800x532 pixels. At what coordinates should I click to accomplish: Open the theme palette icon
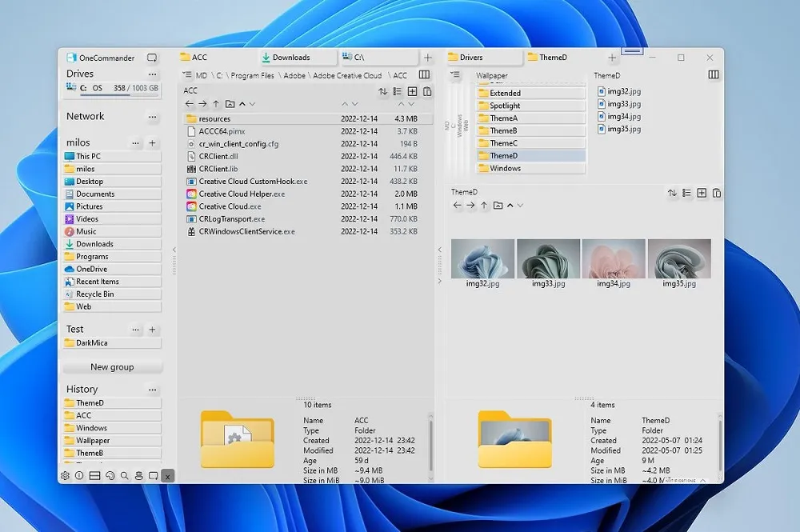tap(110, 475)
